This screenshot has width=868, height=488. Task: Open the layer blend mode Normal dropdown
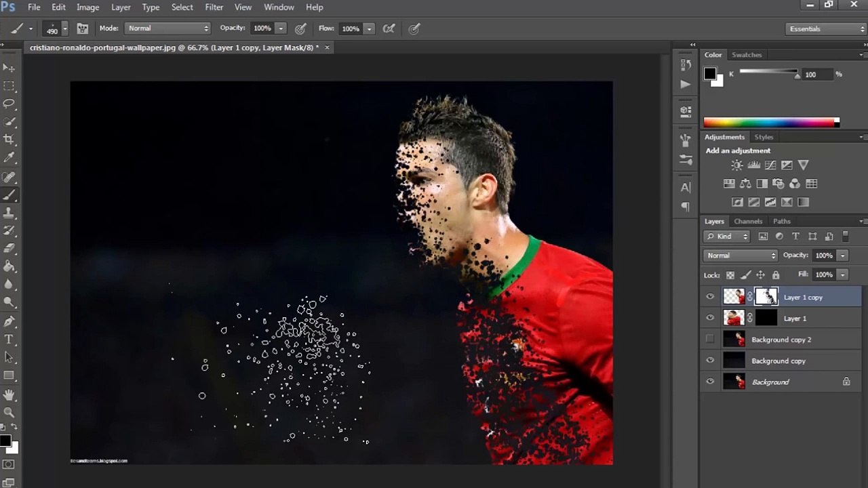(741, 256)
